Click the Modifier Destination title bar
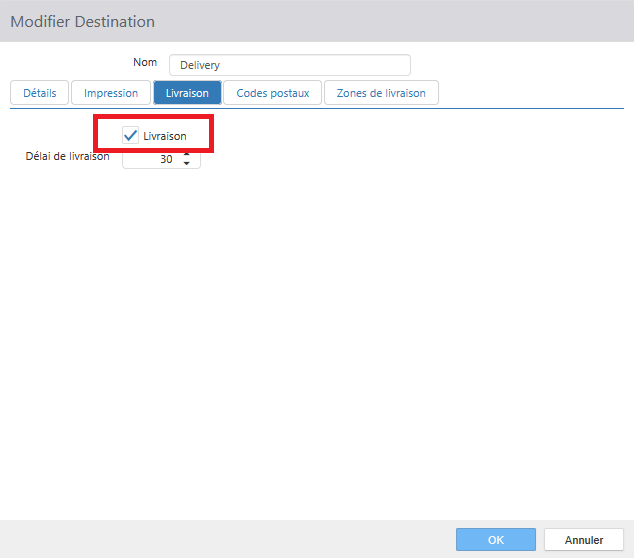634x558 pixels. point(317,21)
